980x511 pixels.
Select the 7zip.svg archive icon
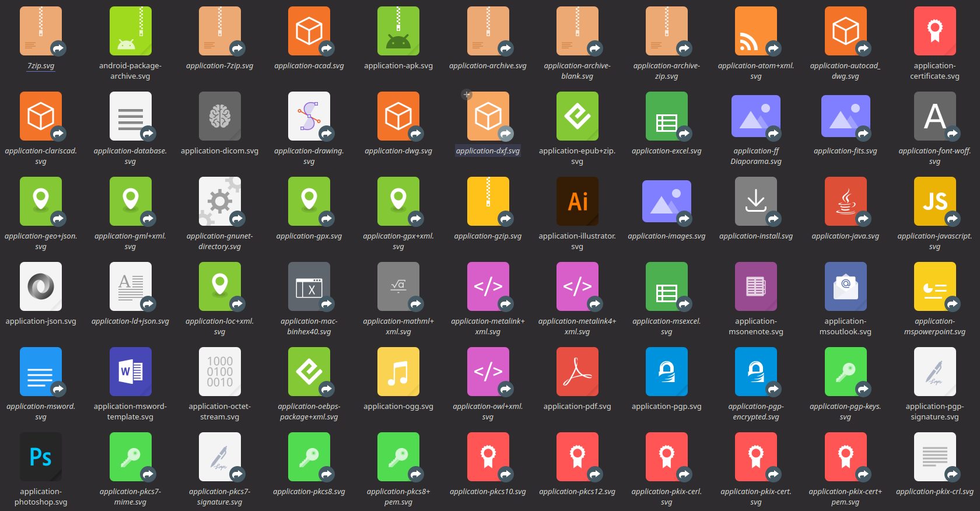coord(41,31)
